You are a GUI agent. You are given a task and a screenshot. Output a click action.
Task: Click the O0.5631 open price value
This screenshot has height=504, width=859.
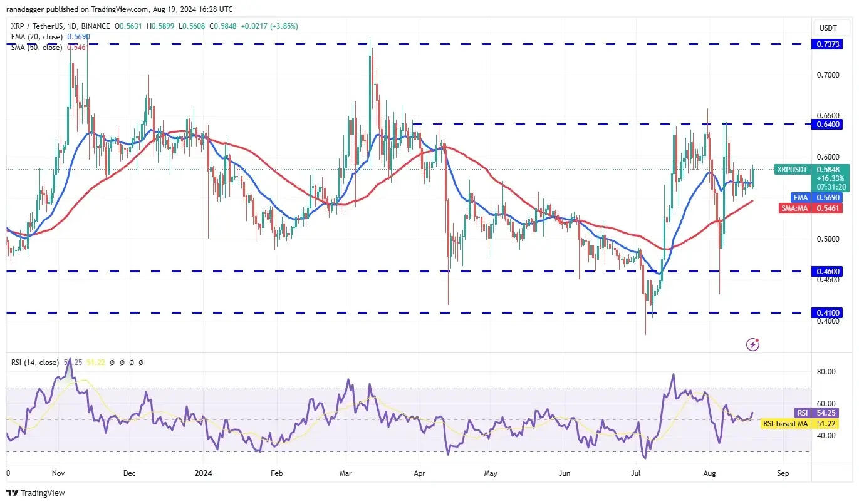click(128, 26)
